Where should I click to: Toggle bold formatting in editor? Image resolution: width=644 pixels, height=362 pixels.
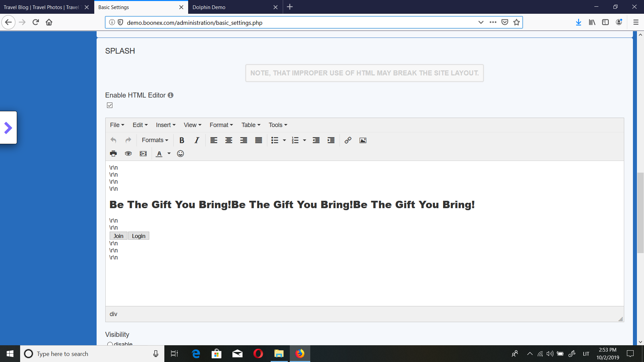pos(181,140)
